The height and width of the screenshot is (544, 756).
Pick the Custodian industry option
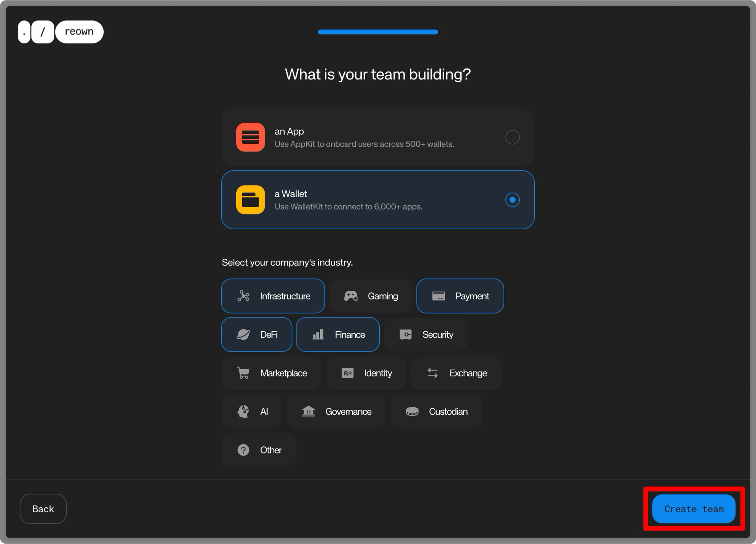pos(436,411)
